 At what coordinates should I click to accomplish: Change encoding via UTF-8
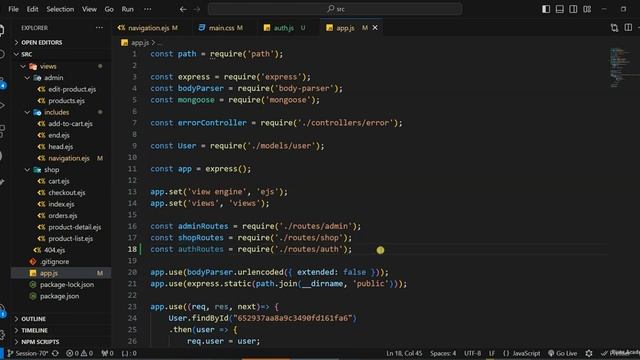(473, 353)
